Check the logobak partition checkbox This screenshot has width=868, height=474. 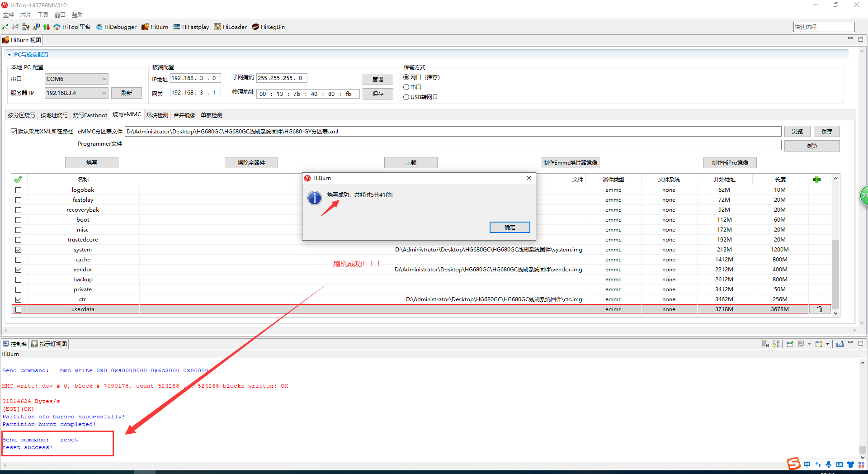[x=19, y=190]
